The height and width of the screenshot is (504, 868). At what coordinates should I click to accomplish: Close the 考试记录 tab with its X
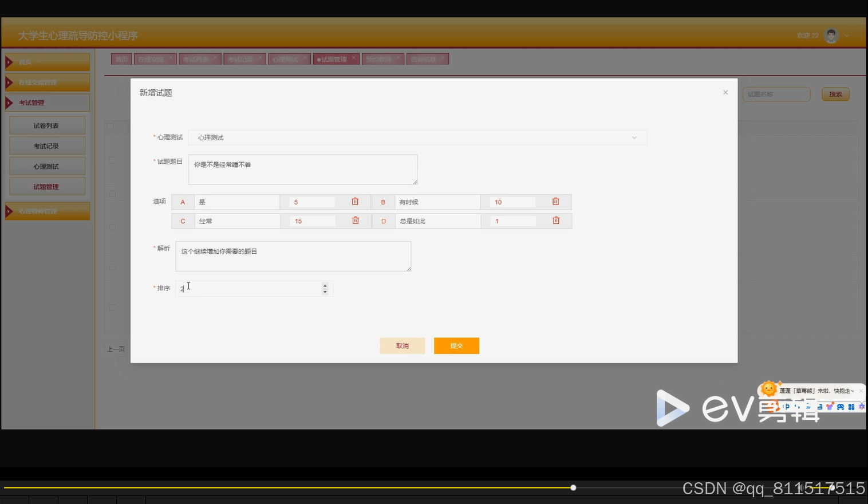[x=260, y=58]
